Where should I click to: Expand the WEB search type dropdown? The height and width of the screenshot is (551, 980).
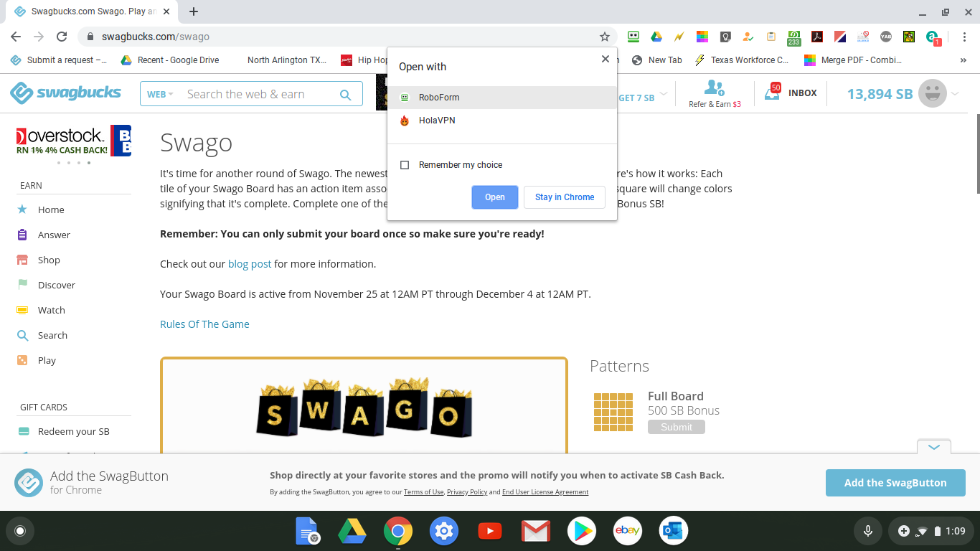click(x=160, y=94)
